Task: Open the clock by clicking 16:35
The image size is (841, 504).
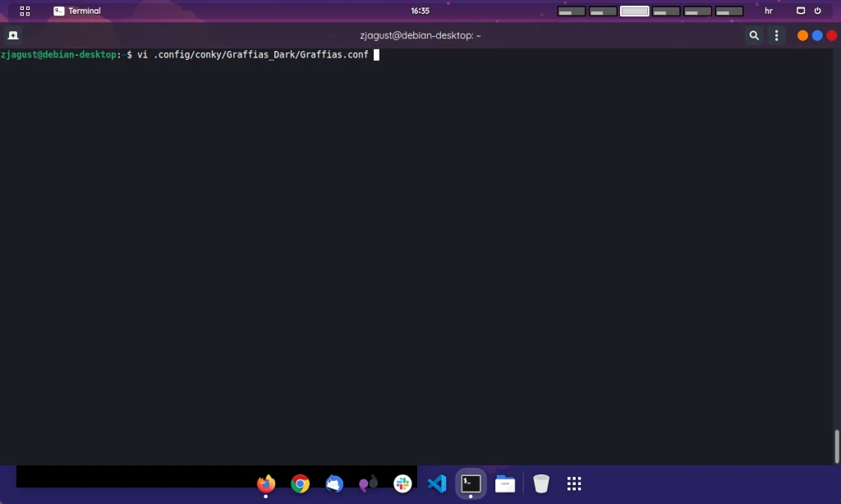Action: [x=420, y=11]
